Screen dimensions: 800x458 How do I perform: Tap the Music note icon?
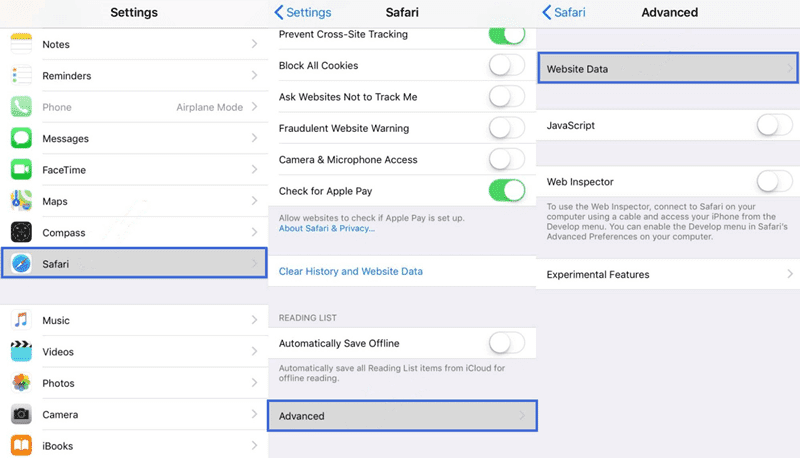(21, 320)
